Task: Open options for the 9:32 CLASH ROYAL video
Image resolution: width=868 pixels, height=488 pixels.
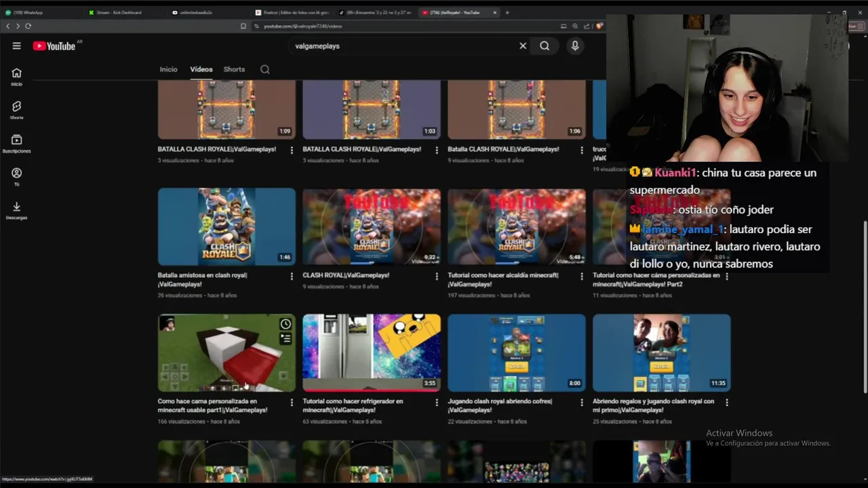Action: [x=437, y=276]
